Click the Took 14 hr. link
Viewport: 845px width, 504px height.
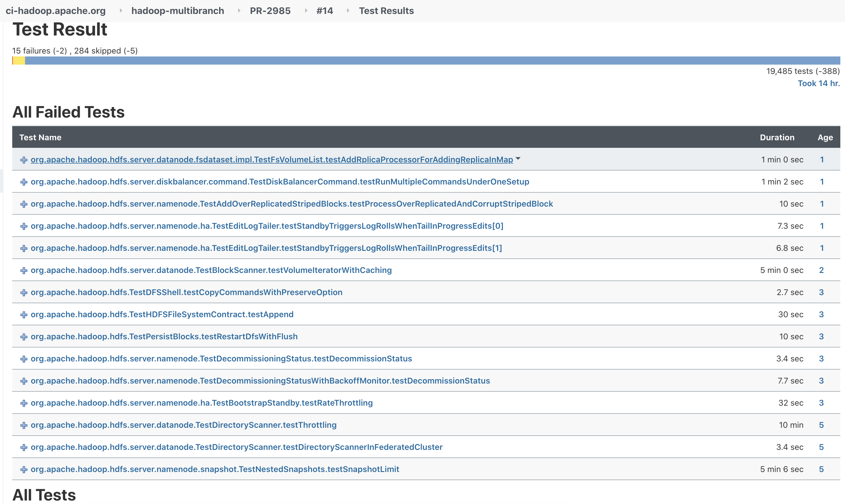click(x=818, y=84)
